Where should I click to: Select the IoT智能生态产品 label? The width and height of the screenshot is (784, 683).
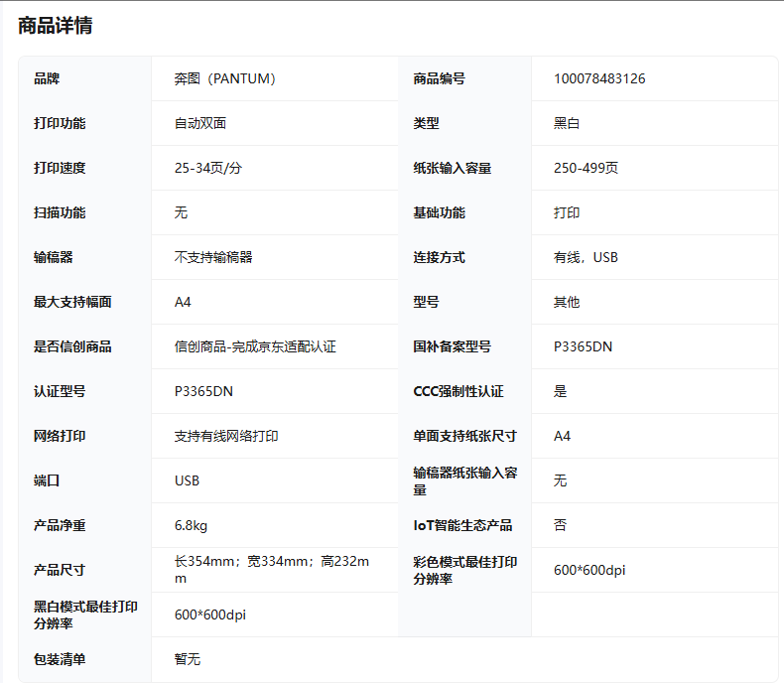(x=462, y=525)
